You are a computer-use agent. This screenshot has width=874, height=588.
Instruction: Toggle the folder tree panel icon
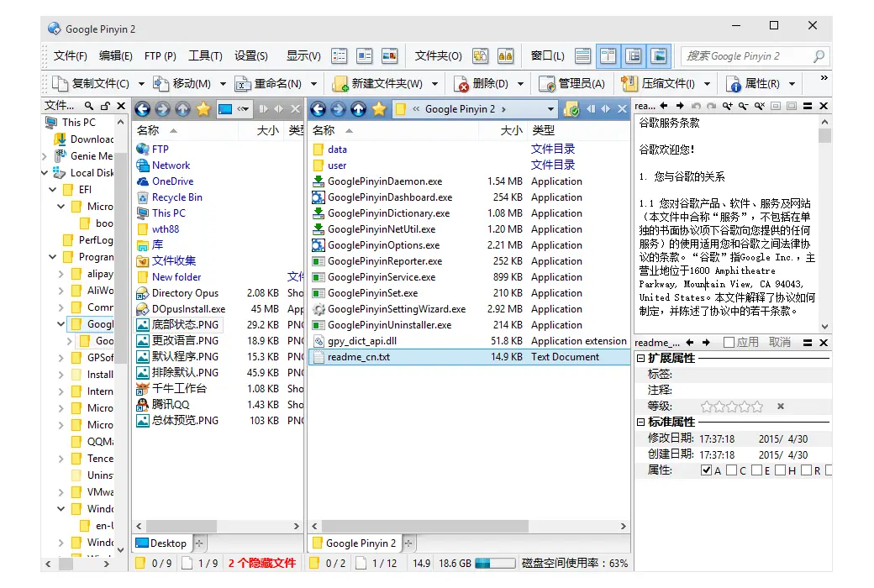634,55
